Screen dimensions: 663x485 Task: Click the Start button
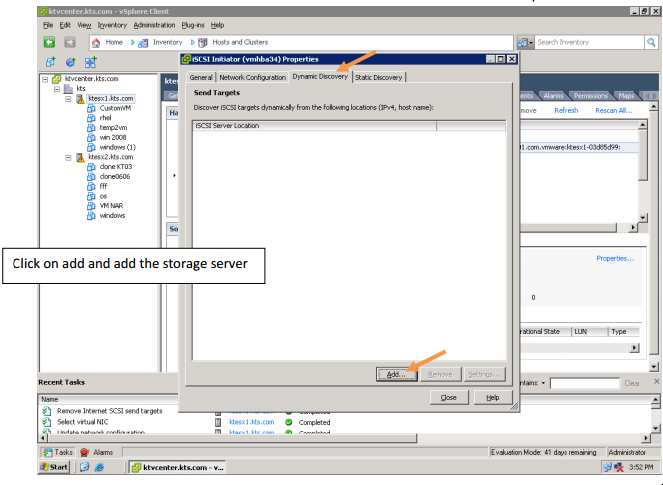tap(54, 467)
